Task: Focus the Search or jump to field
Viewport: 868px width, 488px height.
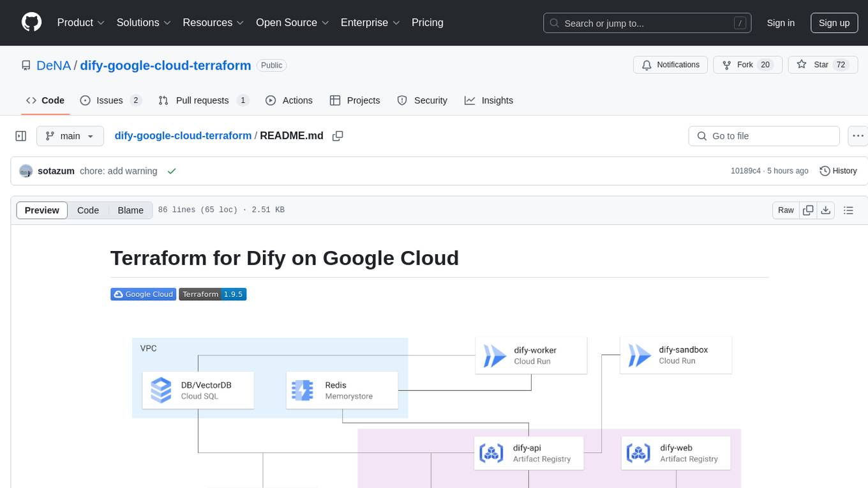Action: pos(647,23)
